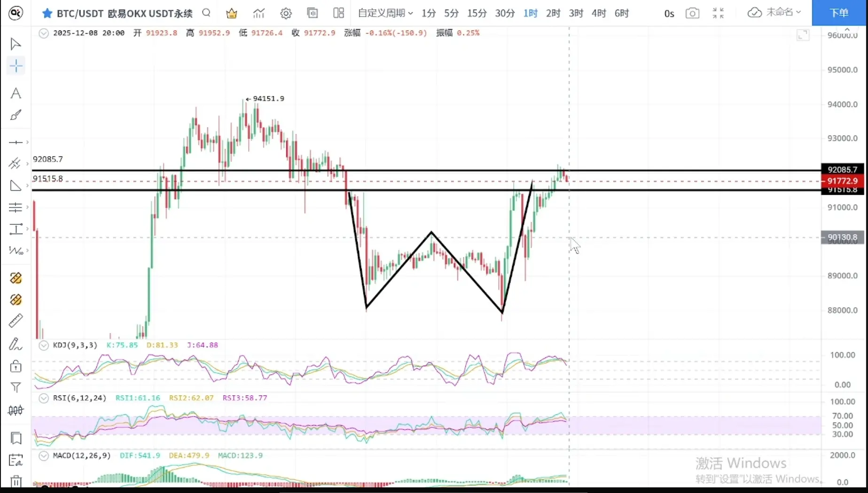The height and width of the screenshot is (493, 868).
Task: Expand price range measure tool submenu arrow
Action: [27, 229]
